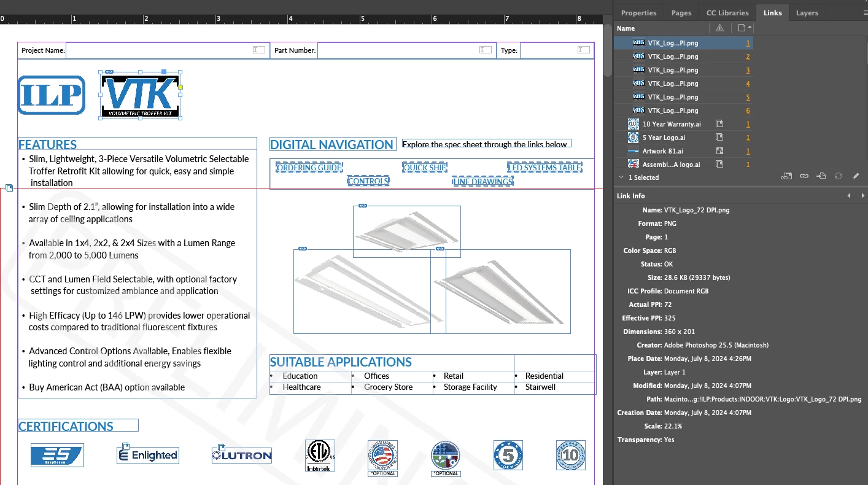Click page number for Artwork 81.ai
This screenshot has width=868, height=485.
(748, 151)
